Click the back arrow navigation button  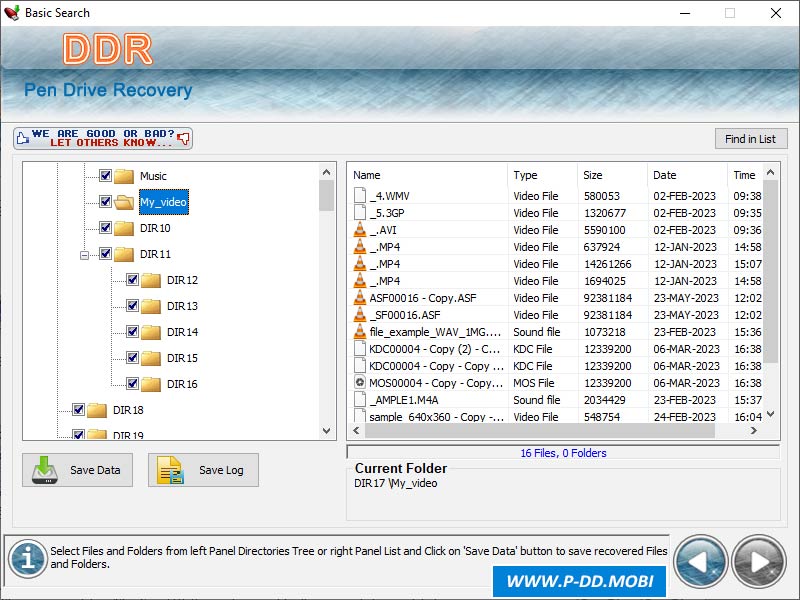pos(700,561)
